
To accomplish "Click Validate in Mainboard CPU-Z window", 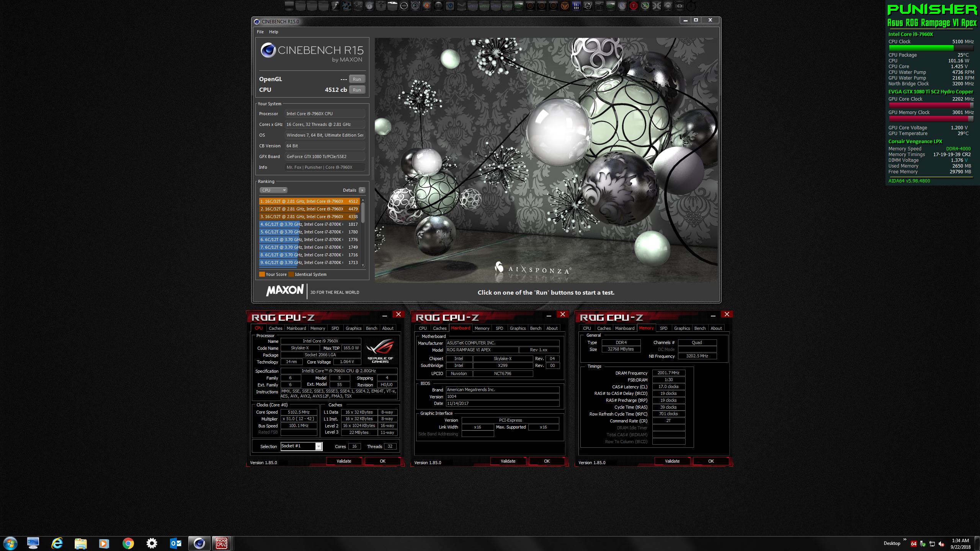I will (508, 461).
